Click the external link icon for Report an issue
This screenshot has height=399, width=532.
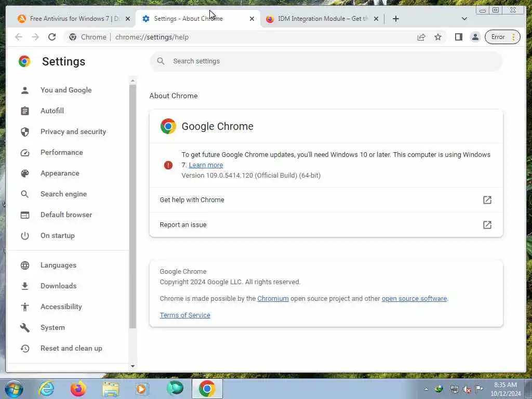(x=487, y=224)
